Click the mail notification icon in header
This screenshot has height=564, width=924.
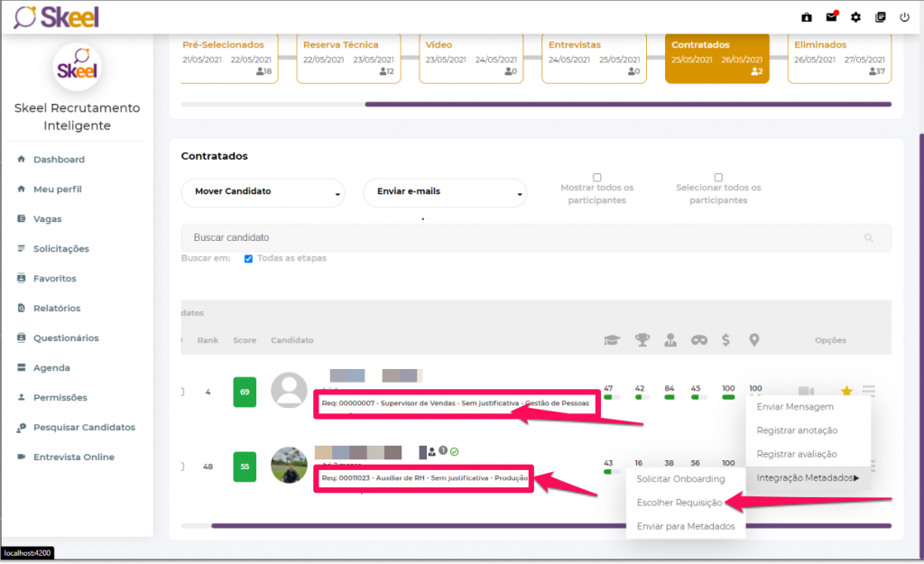tap(831, 16)
